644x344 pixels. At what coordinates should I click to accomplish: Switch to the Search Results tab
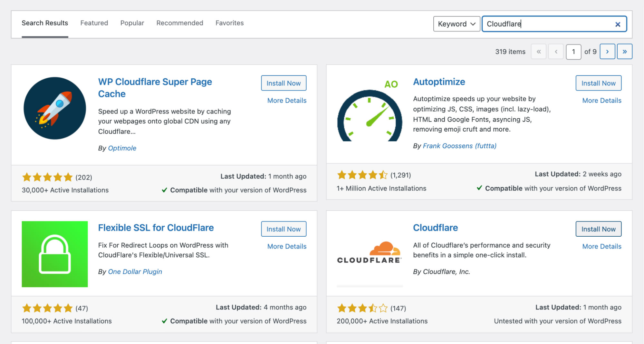point(45,23)
